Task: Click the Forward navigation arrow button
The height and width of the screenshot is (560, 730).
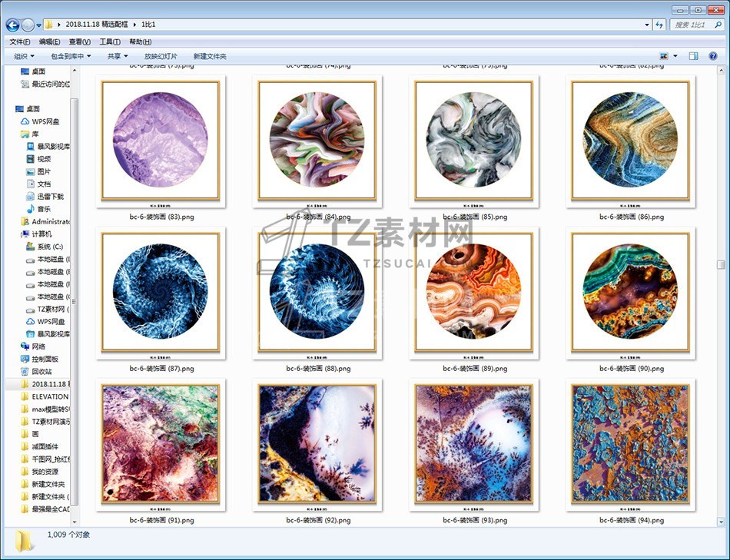Action: (x=28, y=25)
